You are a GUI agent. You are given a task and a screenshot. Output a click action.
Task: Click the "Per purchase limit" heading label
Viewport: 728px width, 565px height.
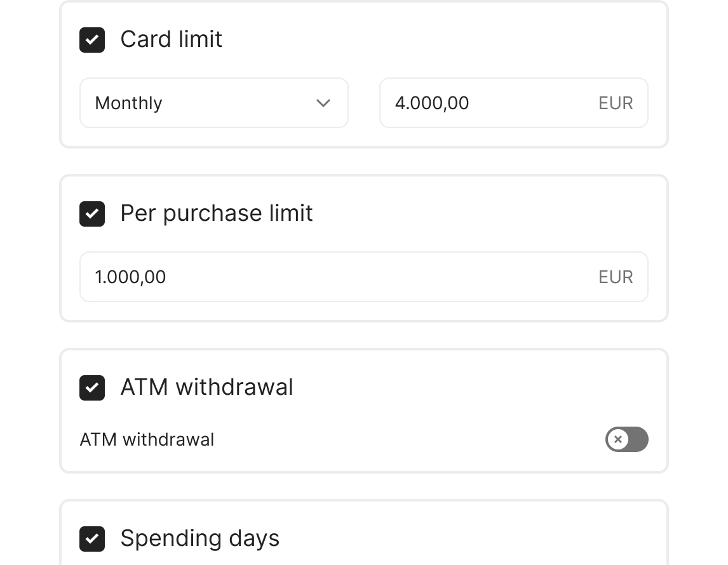[x=217, y=213]
